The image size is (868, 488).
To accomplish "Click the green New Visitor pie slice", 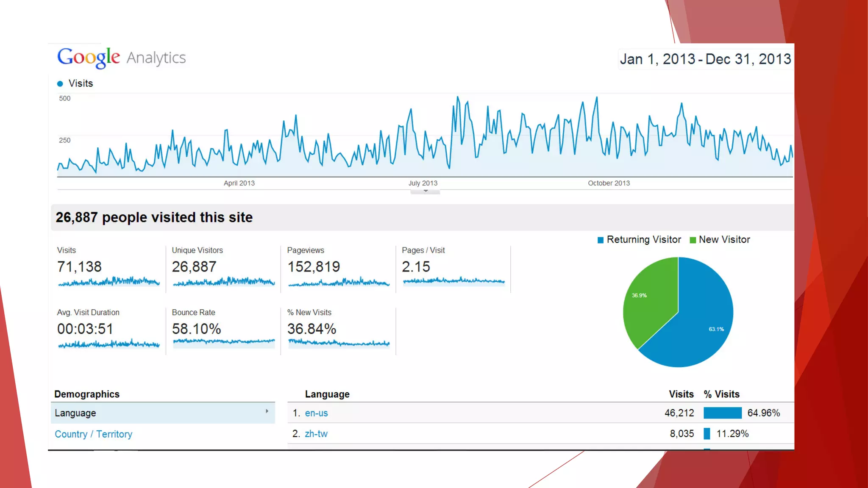I will pos(648,301).
